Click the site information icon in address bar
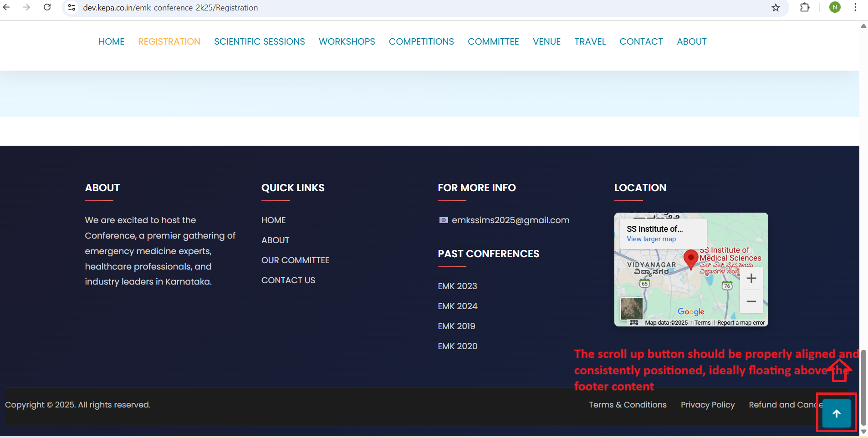 (x=71, y=7)
